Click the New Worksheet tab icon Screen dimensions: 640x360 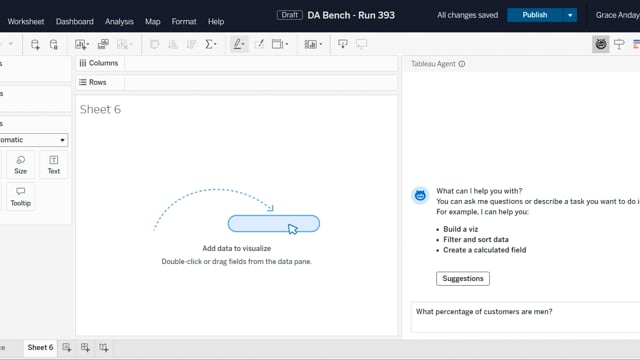(x=67, y=347)
